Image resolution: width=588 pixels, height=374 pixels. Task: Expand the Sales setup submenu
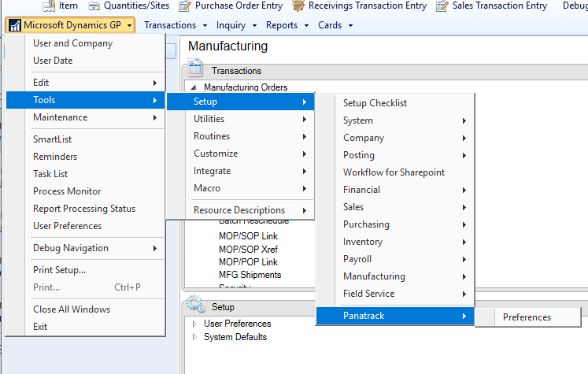click(x=395, y=207)
